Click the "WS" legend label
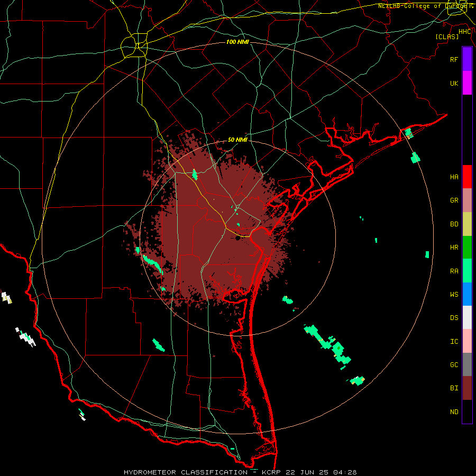The image size is (476, 476). click(x=454, y=294)
